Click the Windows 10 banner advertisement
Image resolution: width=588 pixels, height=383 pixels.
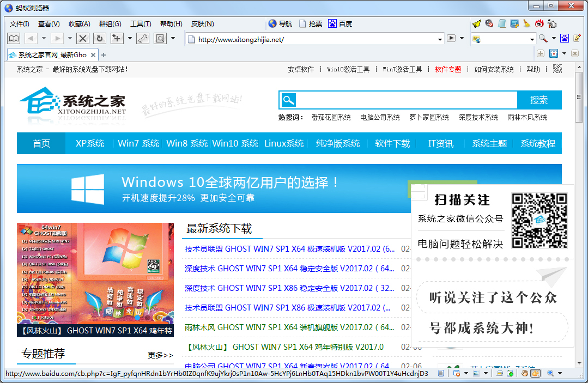click(214, 189)
